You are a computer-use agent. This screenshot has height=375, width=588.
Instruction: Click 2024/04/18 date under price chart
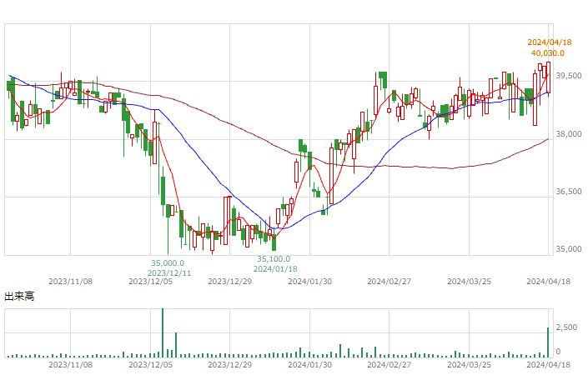[x=548, y=282]
